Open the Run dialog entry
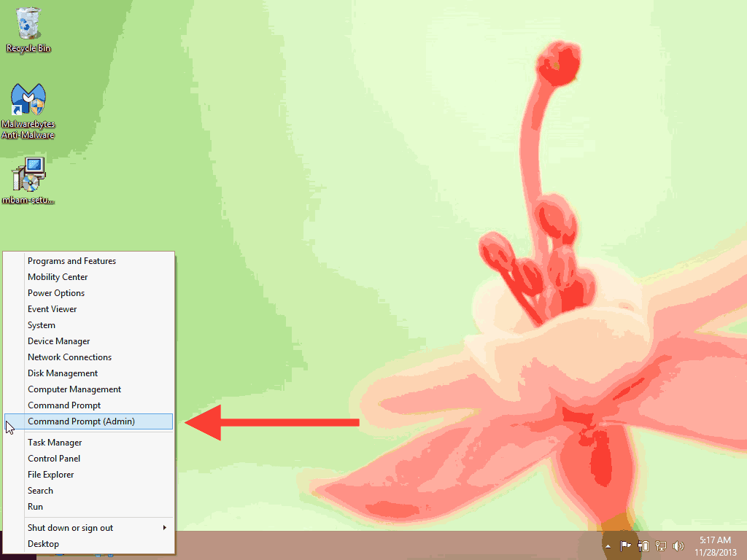Image resolution: width=747 pixels, height=560 pixels. point(88,507)
